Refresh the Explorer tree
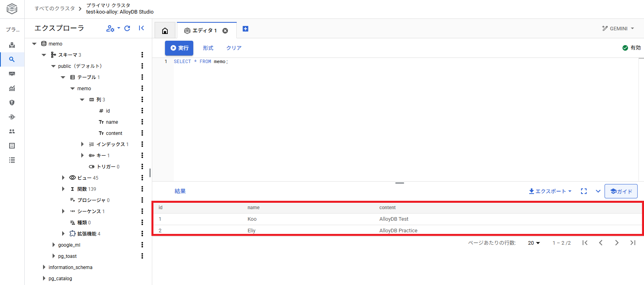This screenshot has width=644, height=285. 127,28
